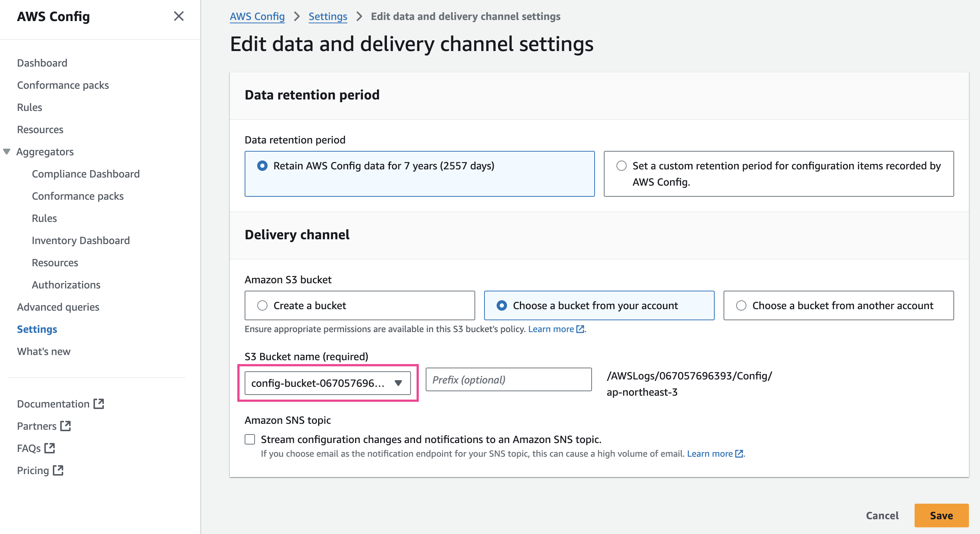Click the FAQs external link icon
Screen dimensions: 980x534
[50, 448]
